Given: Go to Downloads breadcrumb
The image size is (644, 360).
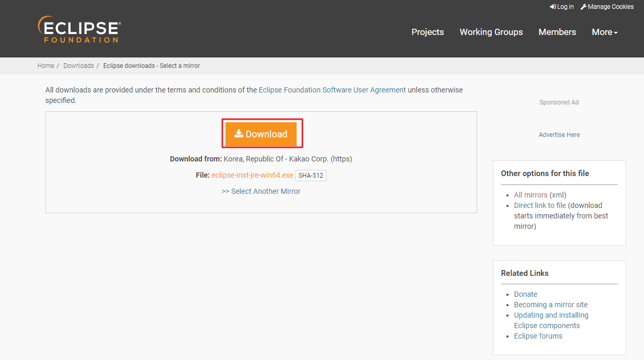Looking at the screenshot, I should pyautogui.click(x=78, y=66).
